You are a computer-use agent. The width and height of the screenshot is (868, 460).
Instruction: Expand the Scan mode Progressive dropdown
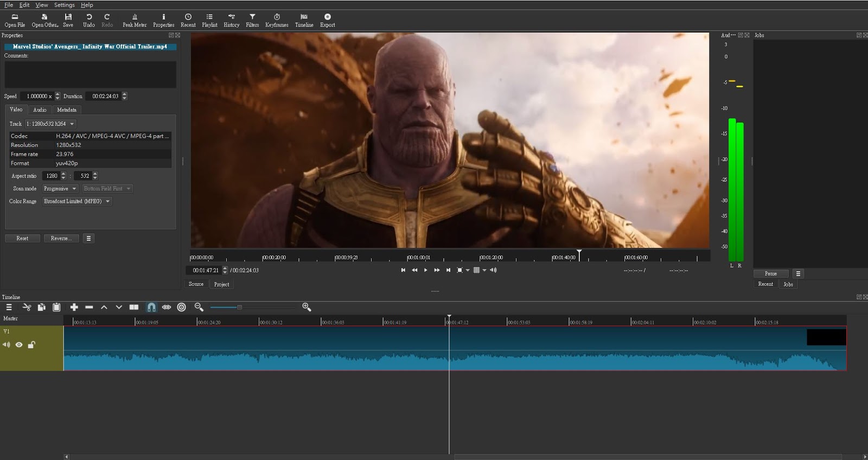[60, 189]
